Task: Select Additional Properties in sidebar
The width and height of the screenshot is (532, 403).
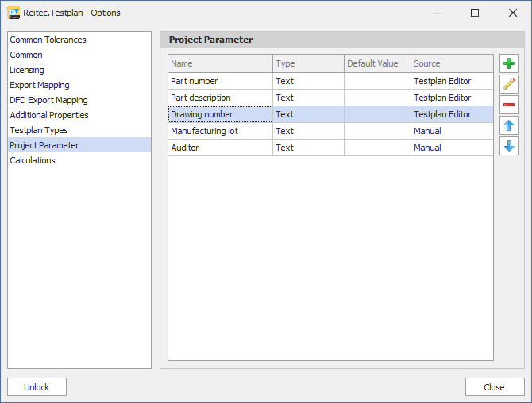Action: coord(49,115)
